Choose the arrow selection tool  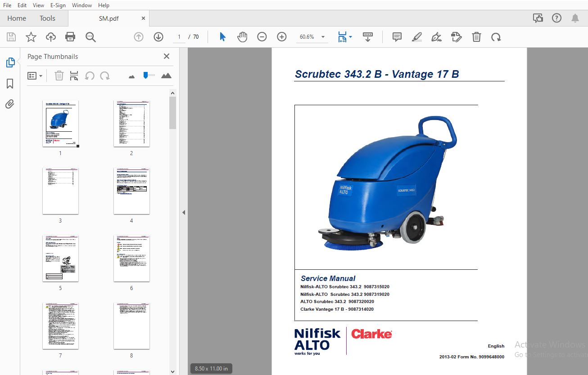coord(222,37)
